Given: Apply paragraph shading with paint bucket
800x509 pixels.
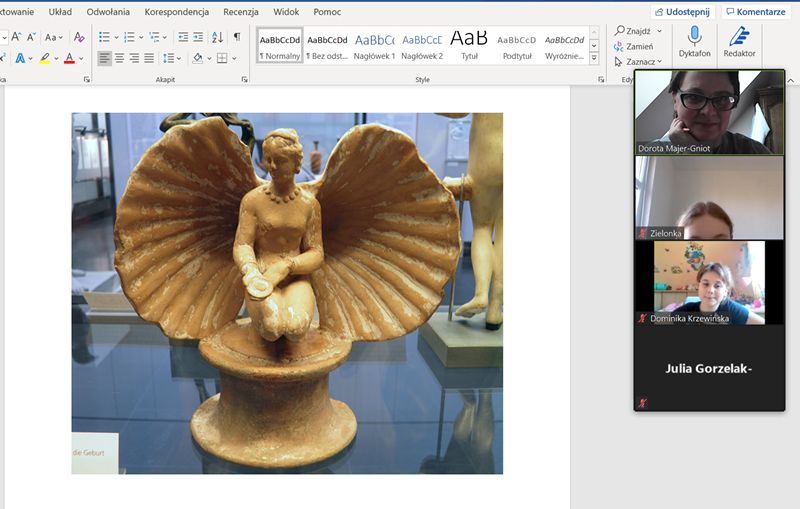Looking at the screenshot, I should pyautogui.click(x=197, y=59).
